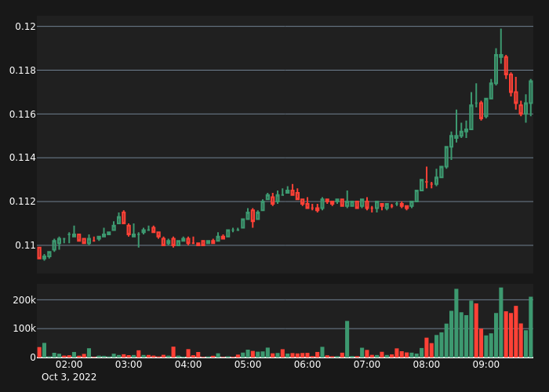This screenshot has height=392, width=549.
Task: Click the 08:00 time axis label
Action: coord(427,365)
